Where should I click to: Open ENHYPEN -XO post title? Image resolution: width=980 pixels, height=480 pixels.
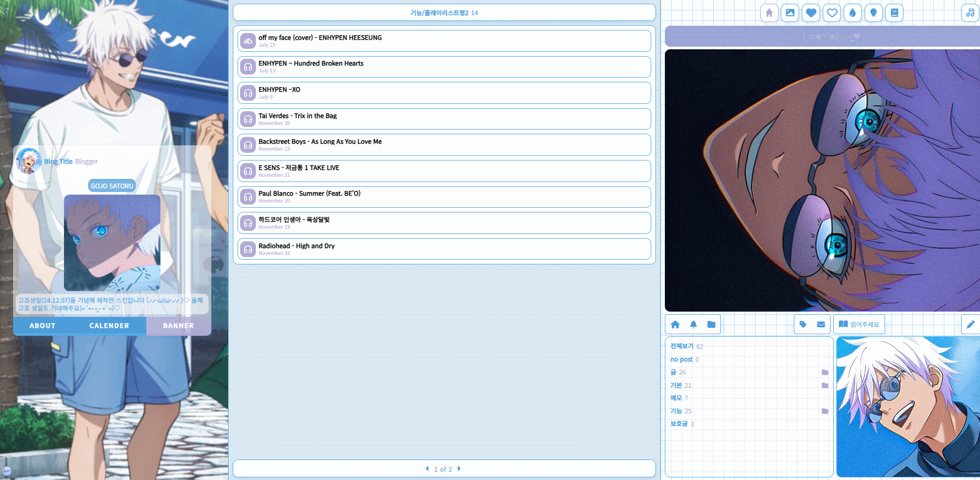tap(279, 90)
